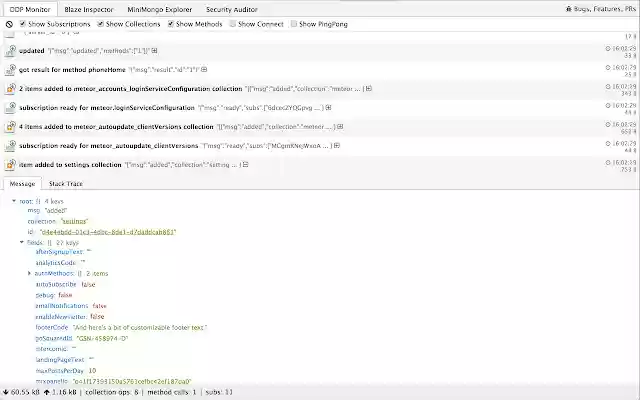Click the icon beside 'got result for method phoneHome'
This screenshot has height=400, width=640.
pos(10,70)
